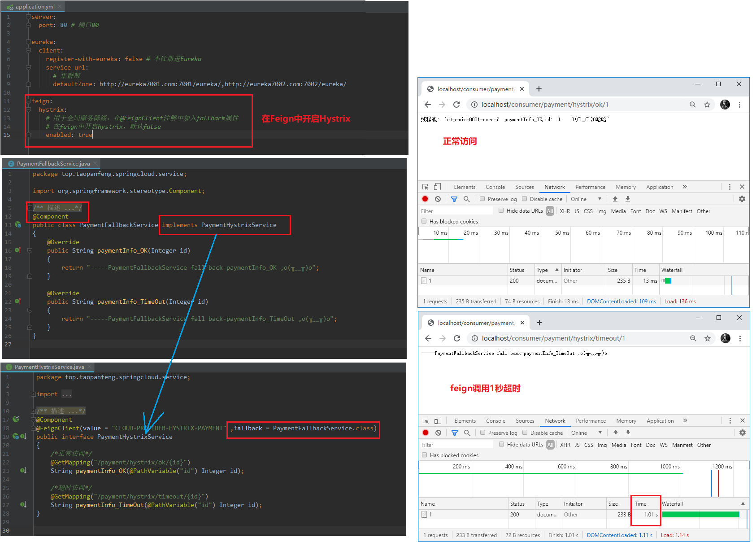Click Filter input field in top DevTools
The image size is (756, 551).
click(x=456, y=211)
